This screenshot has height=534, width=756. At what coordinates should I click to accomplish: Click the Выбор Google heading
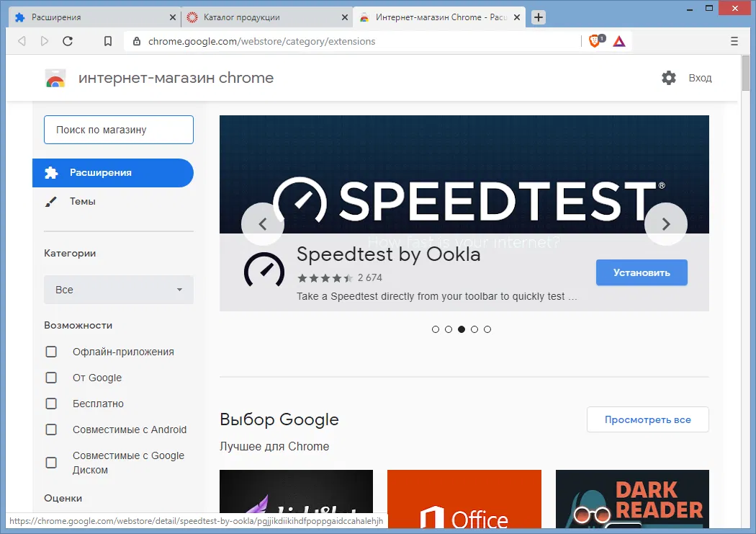(x=279, y=419)
